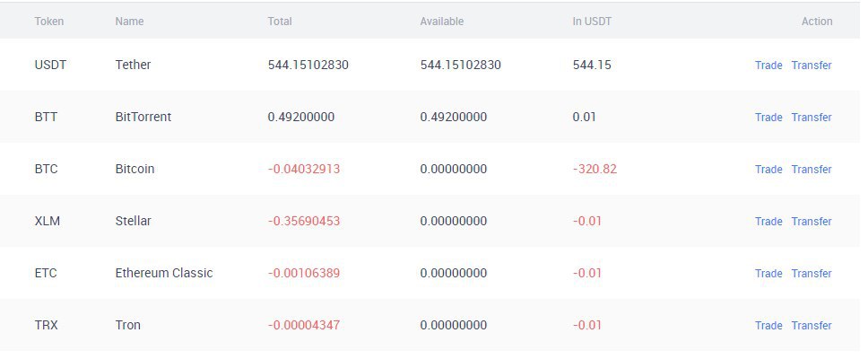Select the ETC token cell
This screenshot has width=868, height=359.
point(46,273)
